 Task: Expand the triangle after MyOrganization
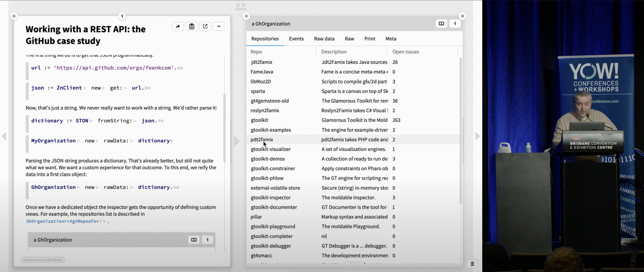78,141
